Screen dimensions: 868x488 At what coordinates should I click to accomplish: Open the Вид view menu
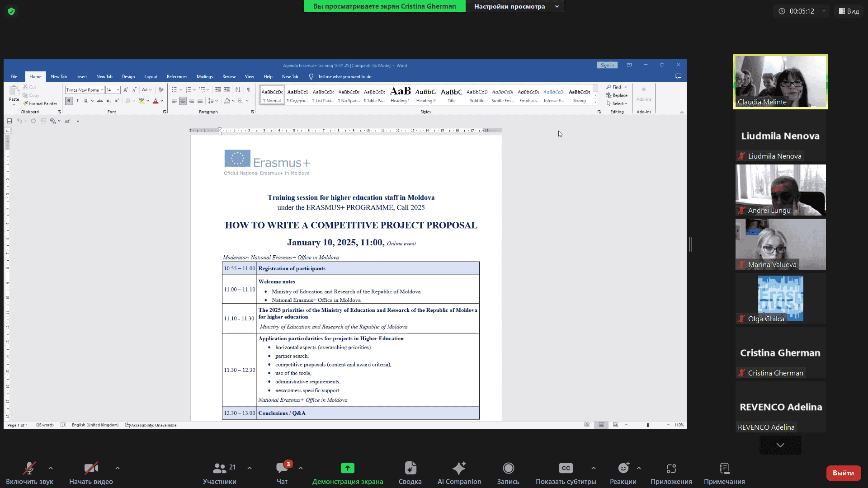849,11
